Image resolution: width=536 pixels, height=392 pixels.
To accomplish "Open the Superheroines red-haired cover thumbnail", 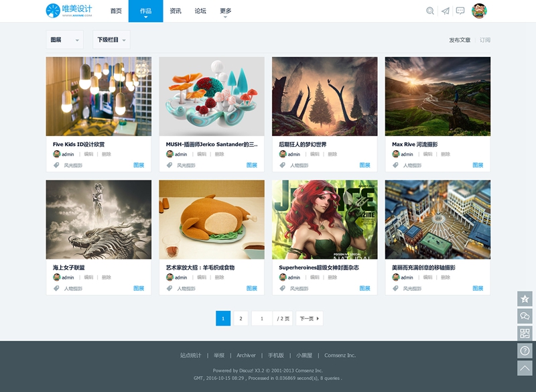I will [325, 219].
